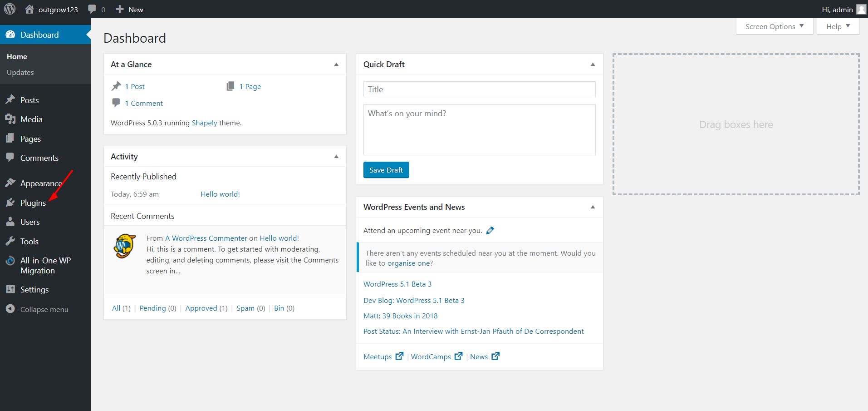This screenshot has height=411, width=868.
Task: Filter comments by Approved (1)
Action: 206,308
